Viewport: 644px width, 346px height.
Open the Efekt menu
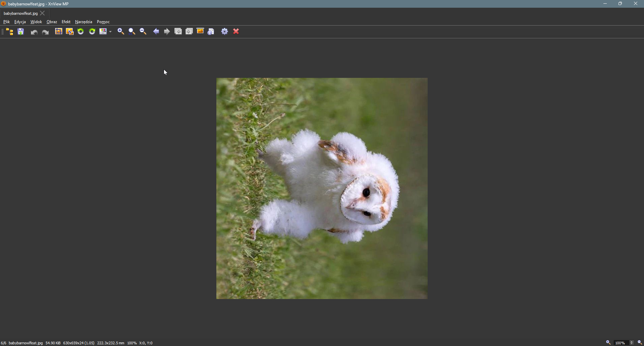tap(66, 22)
